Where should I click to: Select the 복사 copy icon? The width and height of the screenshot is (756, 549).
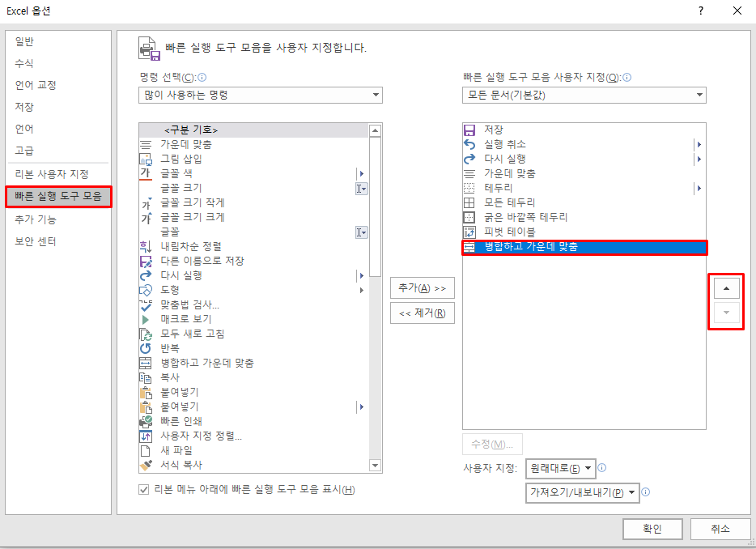pos(145,377)
